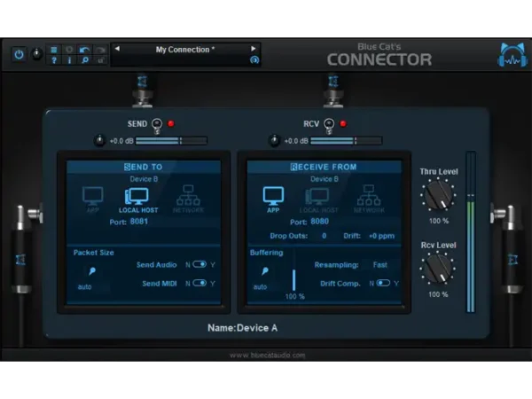Adjust the SEND gain knob
Viewport: 532px width, 399px height.
point(99,140)
